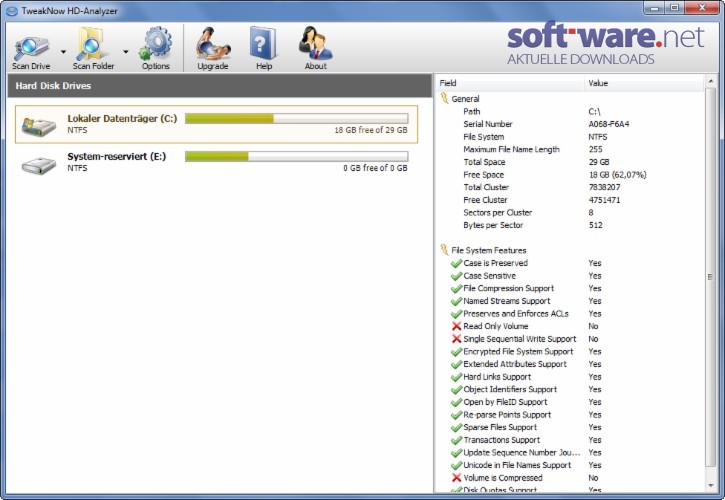Click the details panel scrollbar thumb
725x500 pixels.
[711, 278]
